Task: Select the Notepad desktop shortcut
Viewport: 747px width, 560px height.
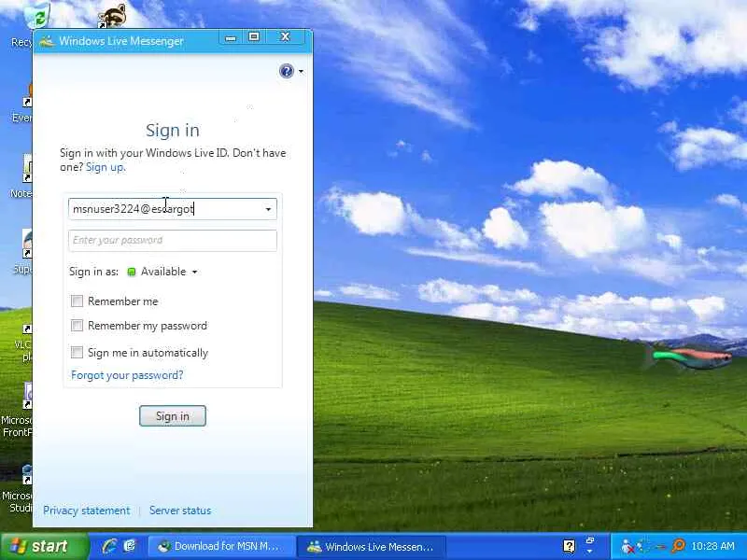Action: click(21, 176)
